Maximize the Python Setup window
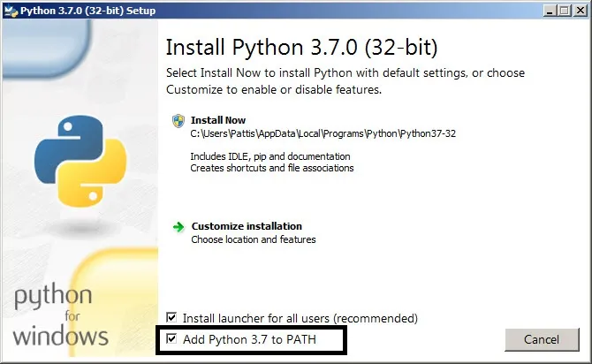 click(561, 10)
